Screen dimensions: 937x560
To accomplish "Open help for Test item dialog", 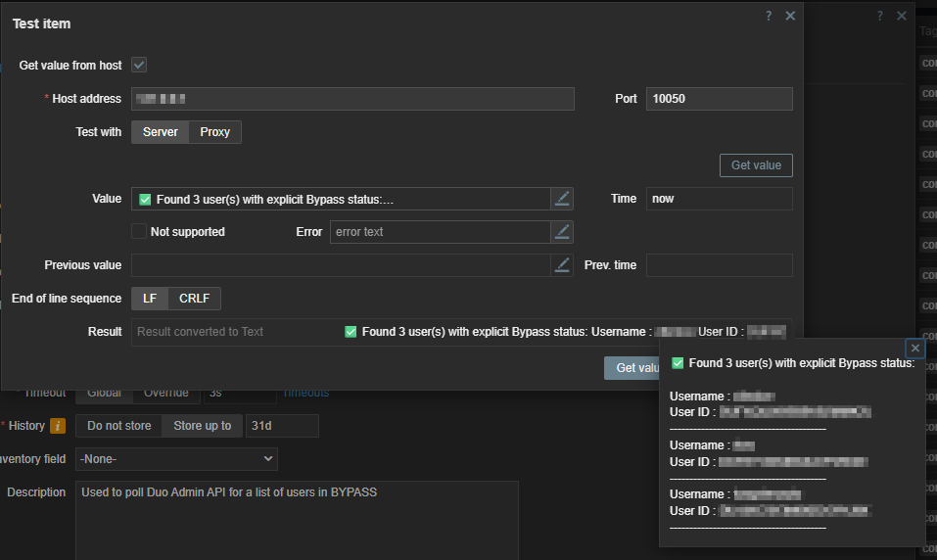I will [769, 16].
